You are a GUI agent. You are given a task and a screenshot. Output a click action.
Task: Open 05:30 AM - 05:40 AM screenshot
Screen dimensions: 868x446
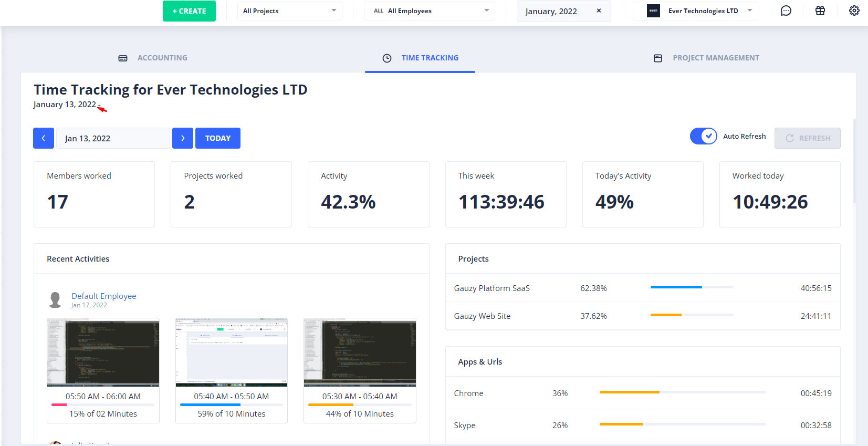(x=360, y=352)
